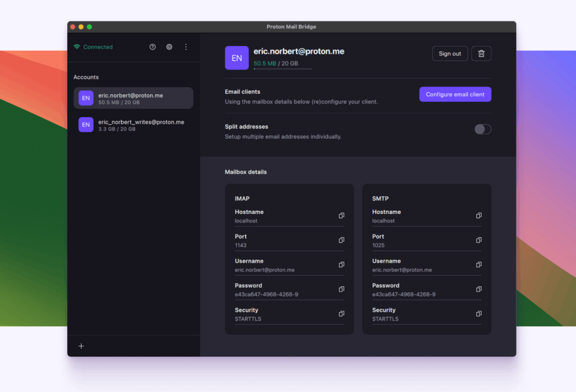Screen dimensions: 576x392
Task: Click Configure email client button
Action: pos(455,95)
